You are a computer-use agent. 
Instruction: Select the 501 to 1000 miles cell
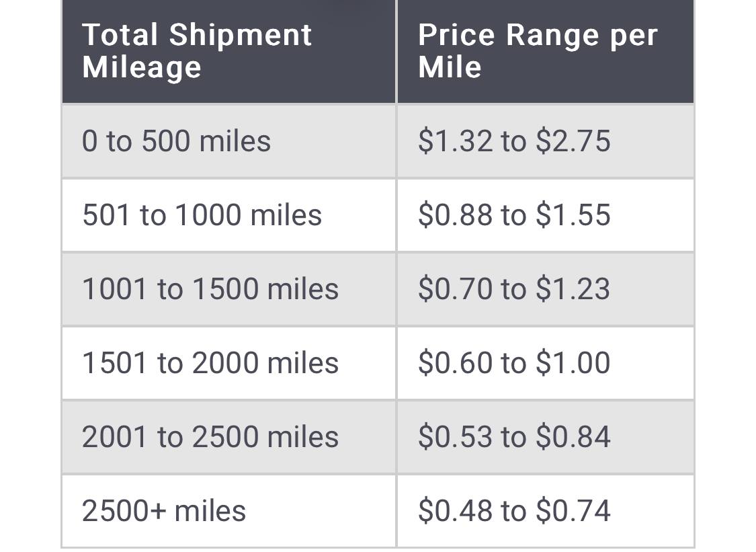click(x=202, y=215)
